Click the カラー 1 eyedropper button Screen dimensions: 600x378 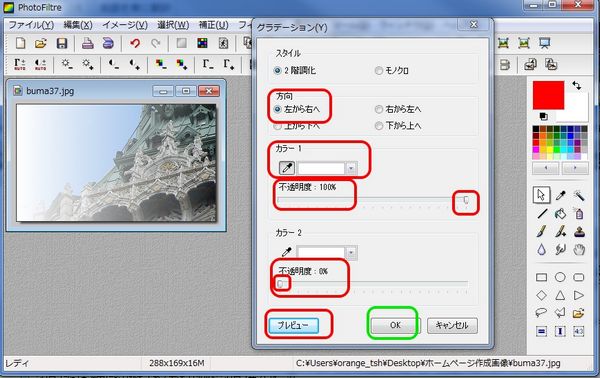pos(287,168)
